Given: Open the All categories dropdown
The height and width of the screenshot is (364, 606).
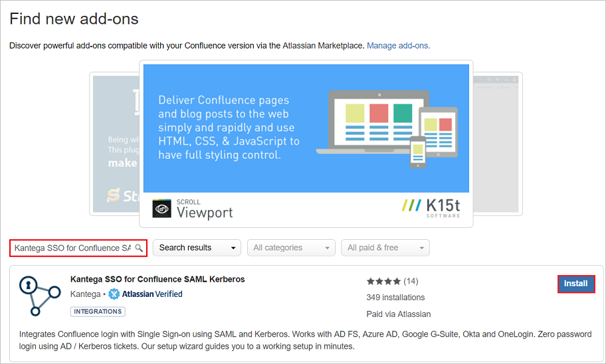Looking at the screenshot, I should tap(291, 248).
